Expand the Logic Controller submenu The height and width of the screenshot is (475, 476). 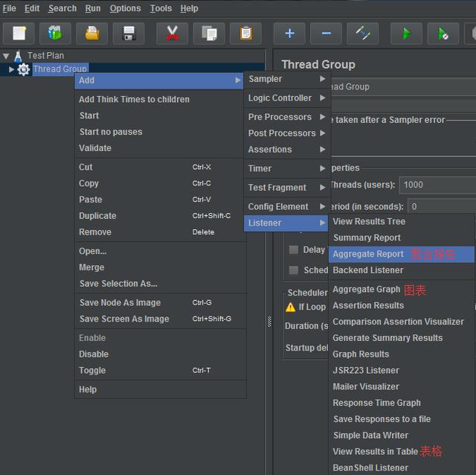click(x=287, y=98)
